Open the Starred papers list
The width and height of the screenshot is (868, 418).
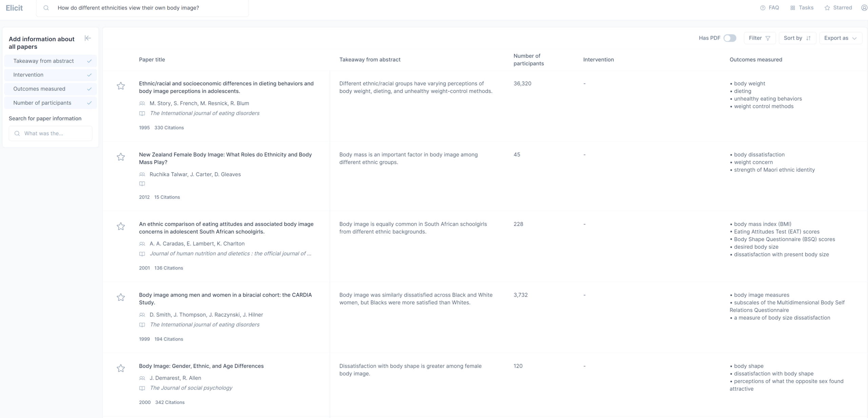[x=838, y=7]
